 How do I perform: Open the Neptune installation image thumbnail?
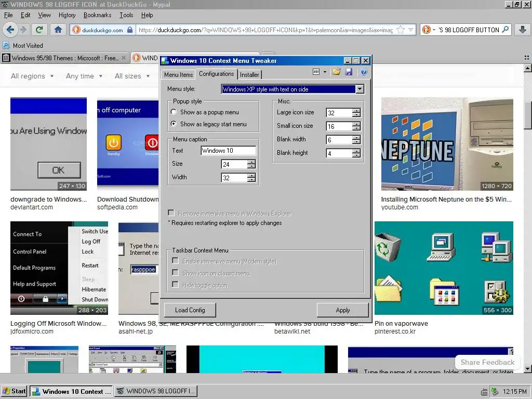point(447,144)
